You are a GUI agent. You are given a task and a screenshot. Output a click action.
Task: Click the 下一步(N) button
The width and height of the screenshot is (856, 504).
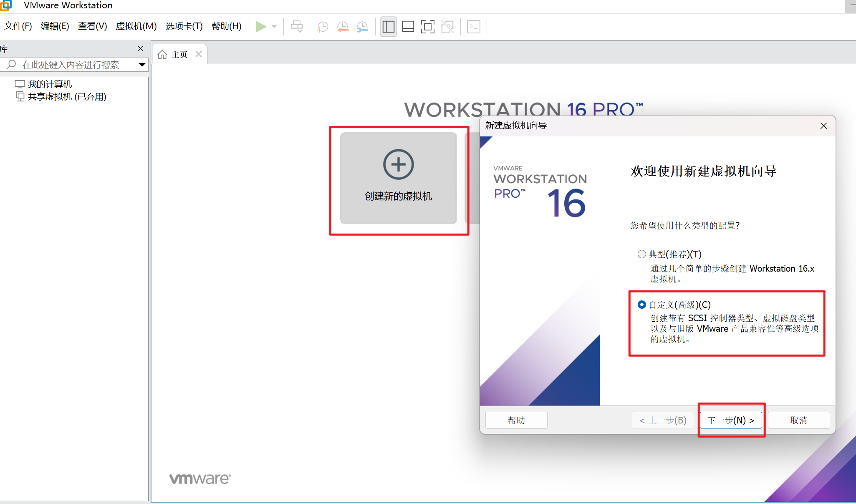pyautogui.click(x=731, y=420)
